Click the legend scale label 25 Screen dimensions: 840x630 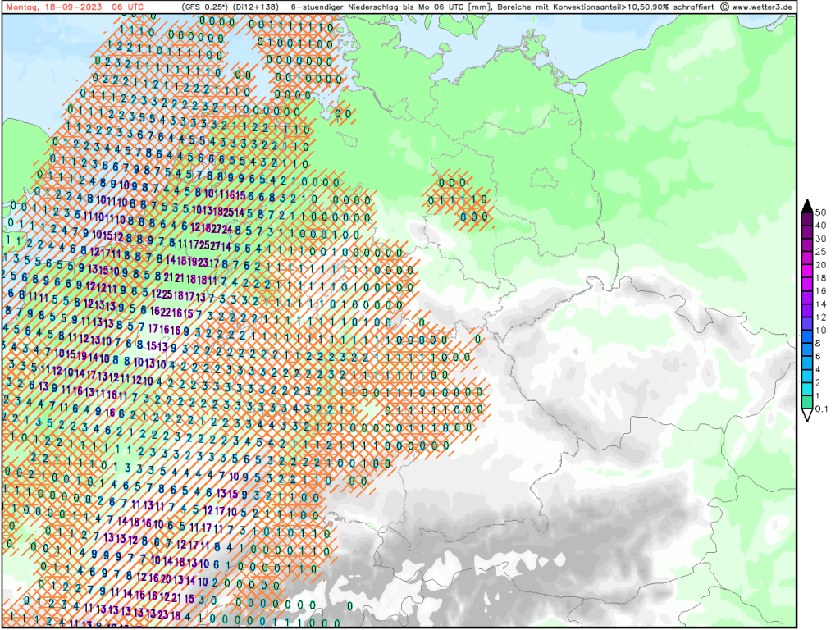(x=821, y=252)
